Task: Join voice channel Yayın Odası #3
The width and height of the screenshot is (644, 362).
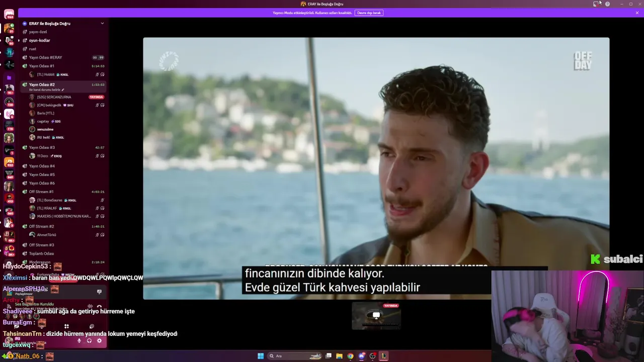Action: [63, 147]
